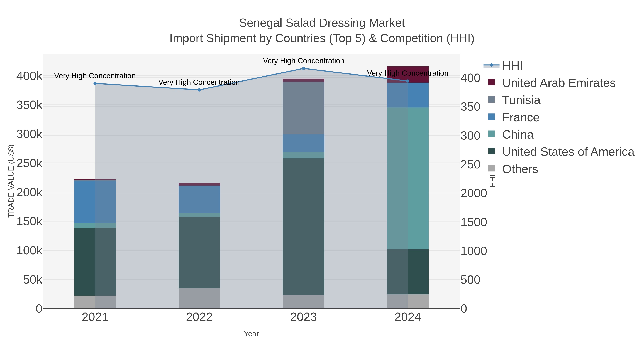
Task: Click the United States dark-green legend swatch
Action: click(x=491, y=151)
